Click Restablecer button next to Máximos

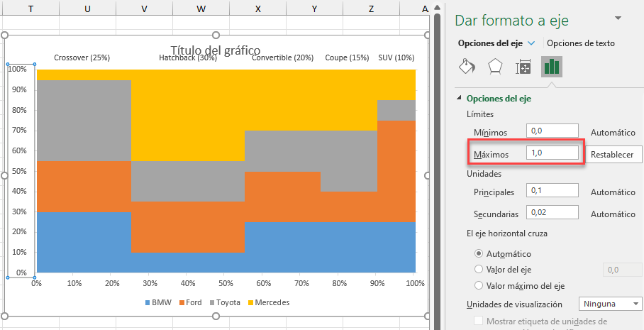[612, 155]
